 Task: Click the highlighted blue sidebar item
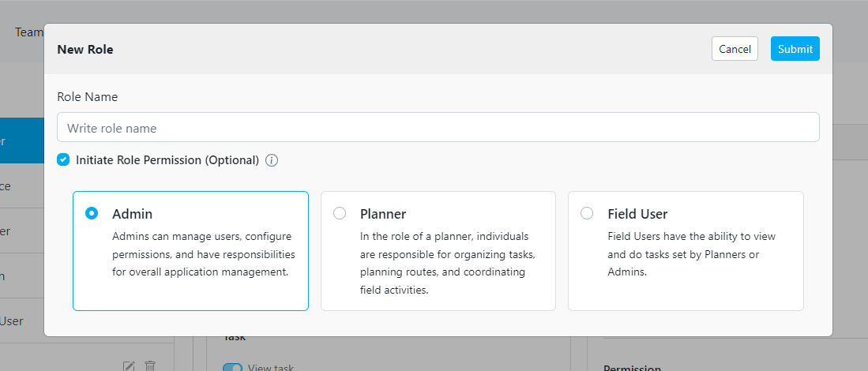tap(21, 141)
